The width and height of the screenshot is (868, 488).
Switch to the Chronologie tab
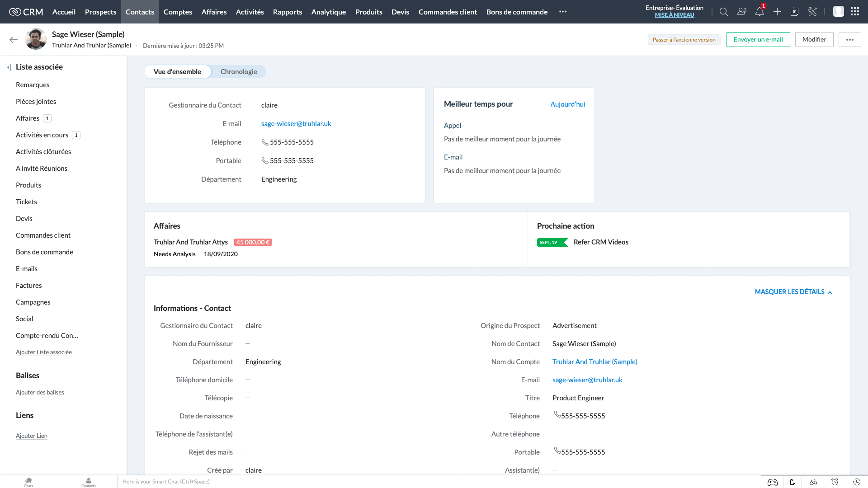point(238,71)
